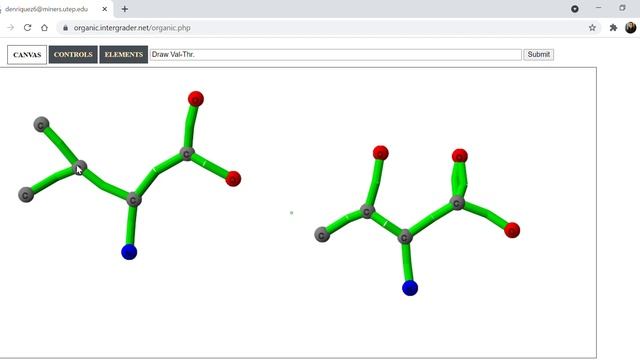The height and width of the screenshot is (360, 640).
Task: Submit the drawn structure
Action: click(538, 54)
